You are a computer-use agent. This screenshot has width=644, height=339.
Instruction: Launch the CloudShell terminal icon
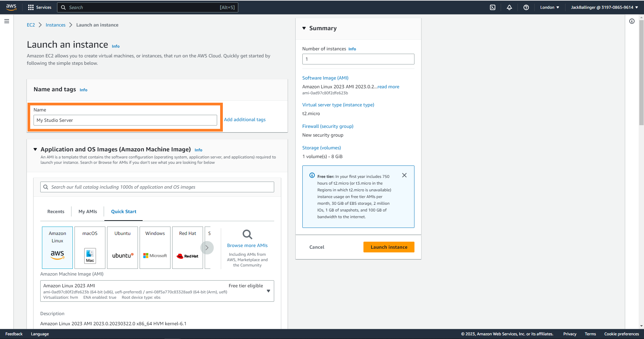click(493, 7)
